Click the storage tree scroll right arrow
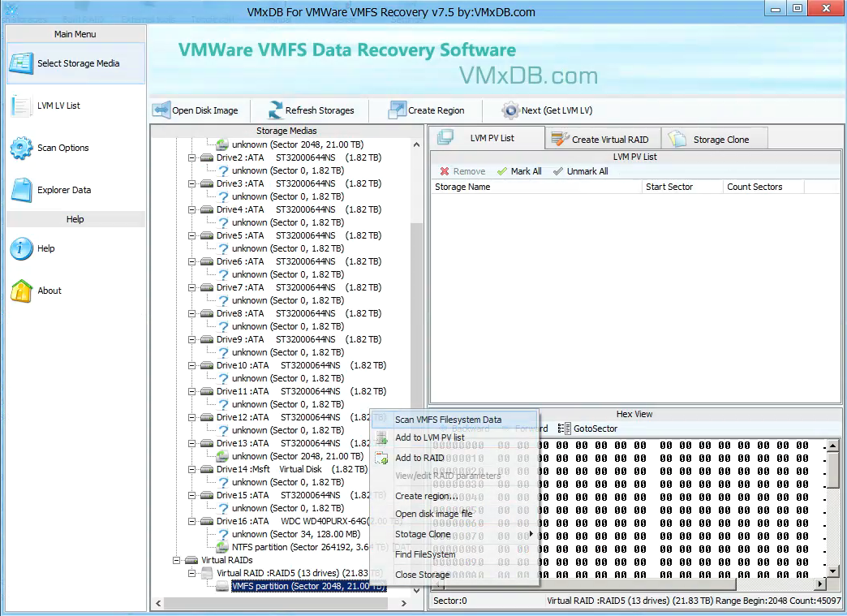This screenshot has width=847, height=616. pos(403,603)
